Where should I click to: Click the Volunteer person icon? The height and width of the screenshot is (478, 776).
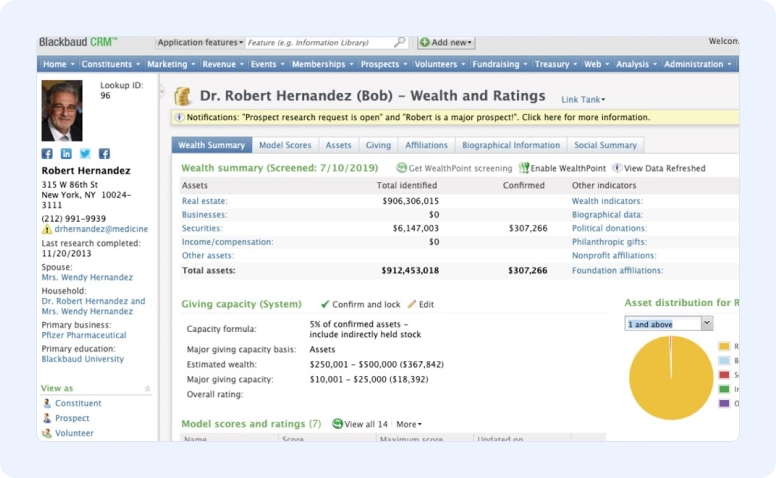click(x=47, y=433)
